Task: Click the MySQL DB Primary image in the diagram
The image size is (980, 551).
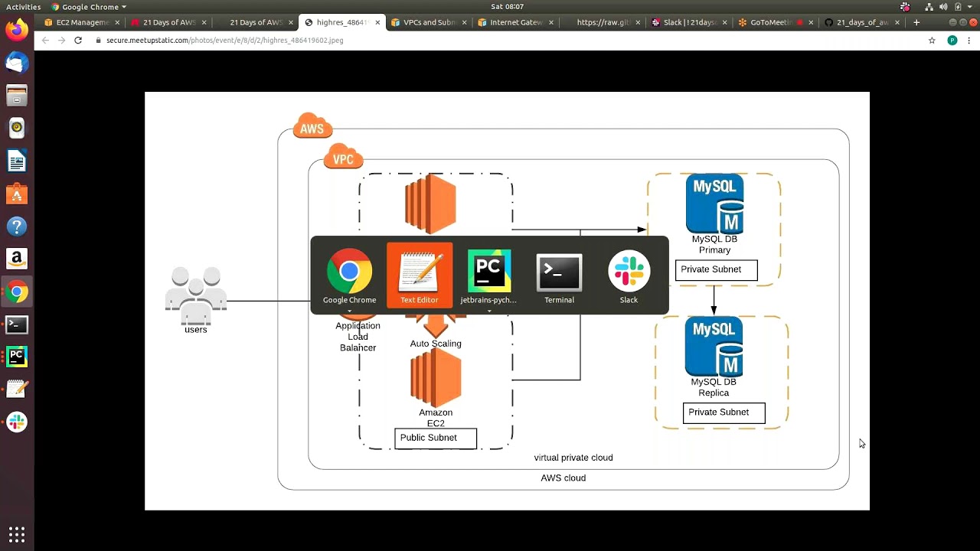Action: pyautogui.click(x=714, y=204)
